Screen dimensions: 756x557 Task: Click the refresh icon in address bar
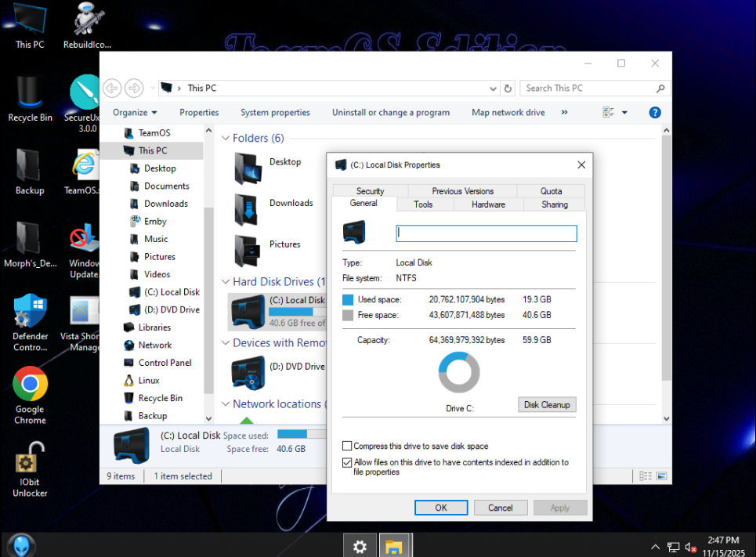(x=508, y=89)
